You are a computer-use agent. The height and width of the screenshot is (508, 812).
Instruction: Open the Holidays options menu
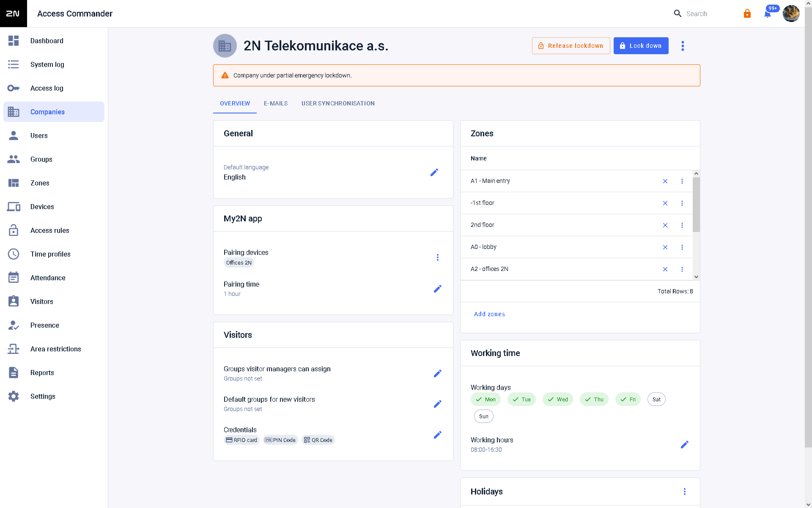(x=684, y=491)
